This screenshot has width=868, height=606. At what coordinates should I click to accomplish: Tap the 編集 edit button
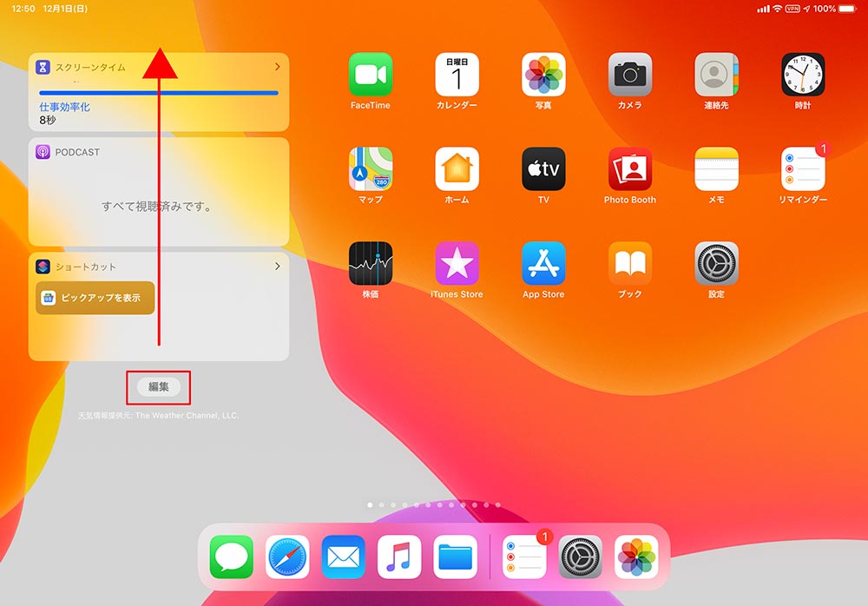158,386
